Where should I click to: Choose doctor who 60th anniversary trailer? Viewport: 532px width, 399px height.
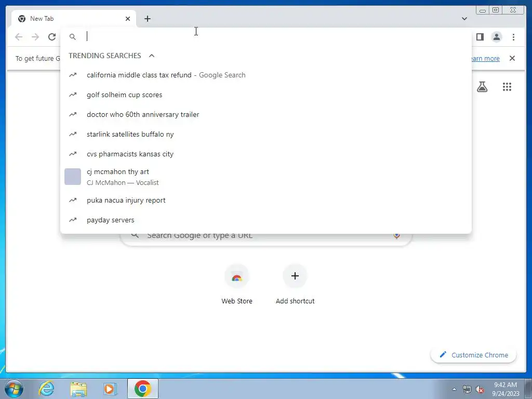tap(265, 114)
